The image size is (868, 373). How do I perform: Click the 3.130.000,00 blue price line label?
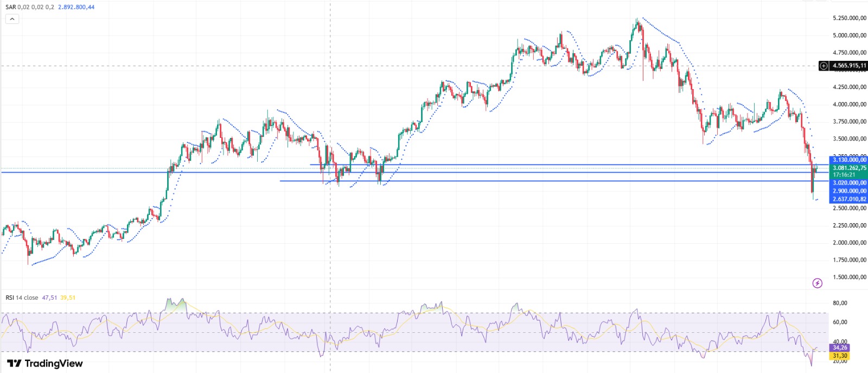849,160
